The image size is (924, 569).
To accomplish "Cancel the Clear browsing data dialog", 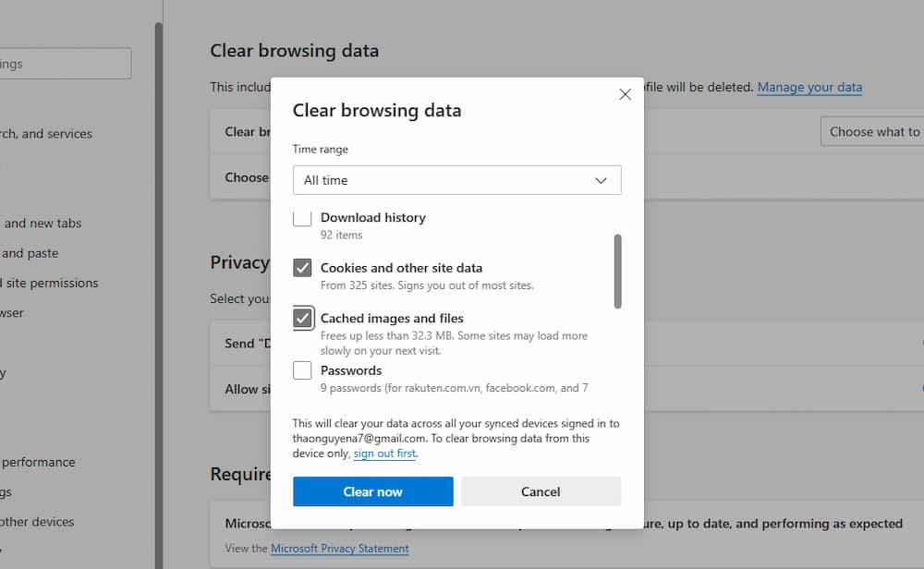I will point(541,491).
